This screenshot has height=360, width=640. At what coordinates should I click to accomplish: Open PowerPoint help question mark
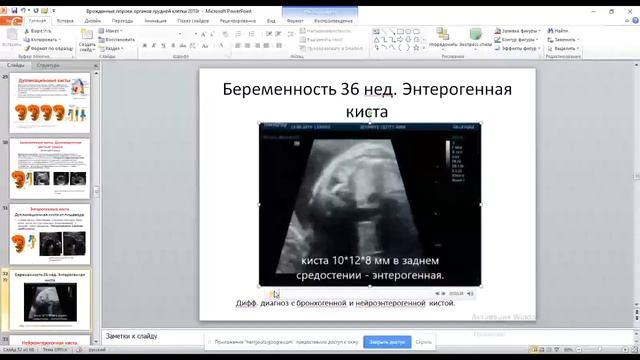(636, 20)
